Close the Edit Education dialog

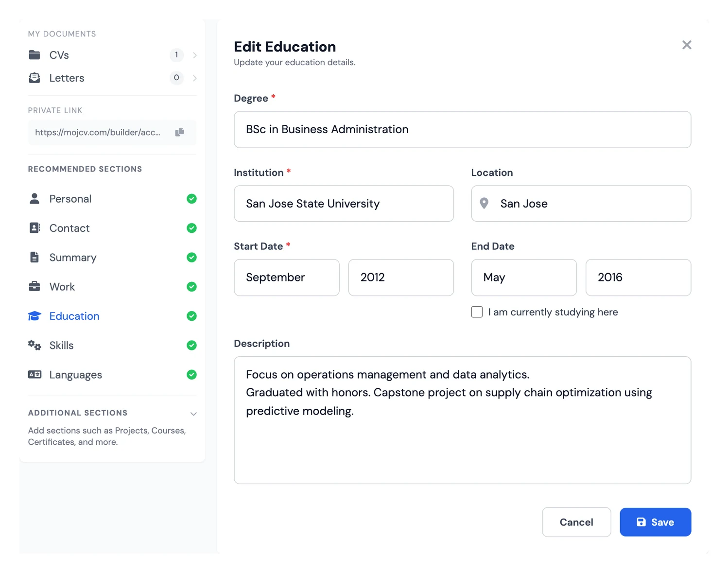(687, 45)
